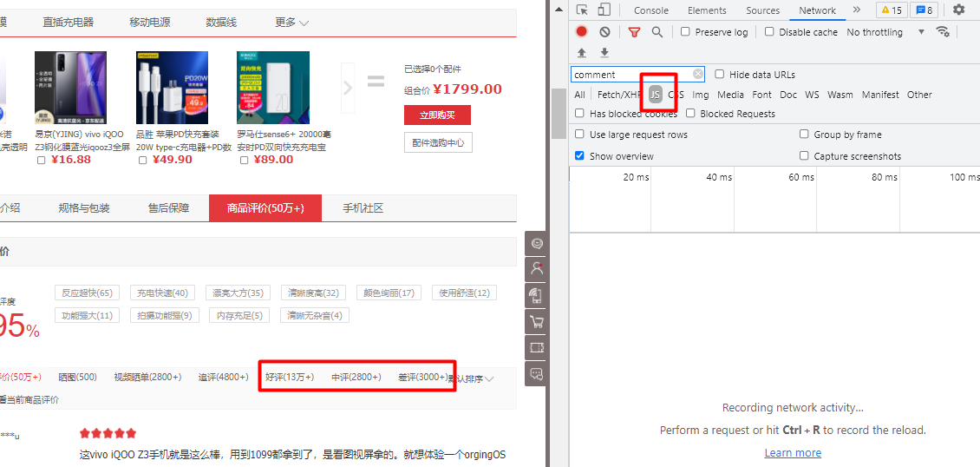This screenshot has width=980, height=467.
Task: Open the network search magnifier
Action: point(657,32)
